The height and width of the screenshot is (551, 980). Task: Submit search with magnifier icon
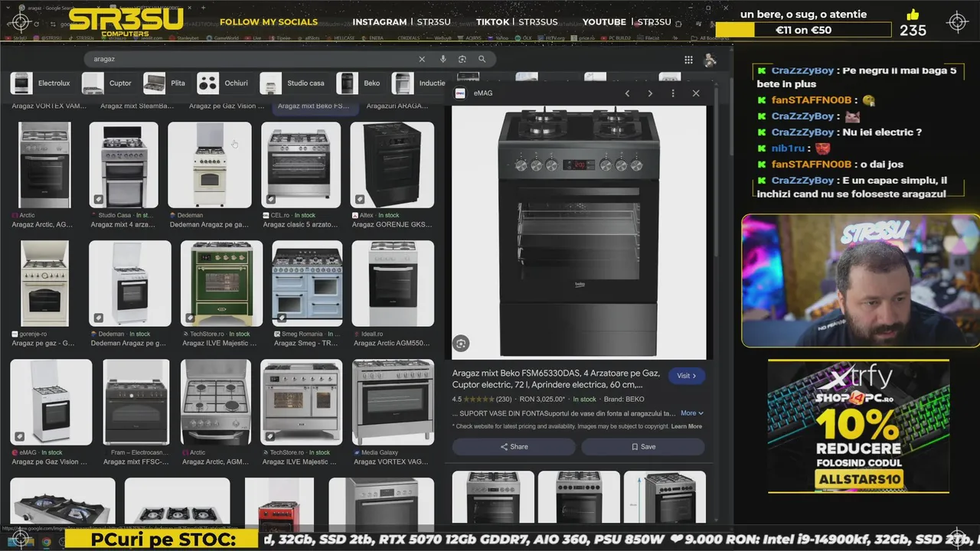(482, 59)
